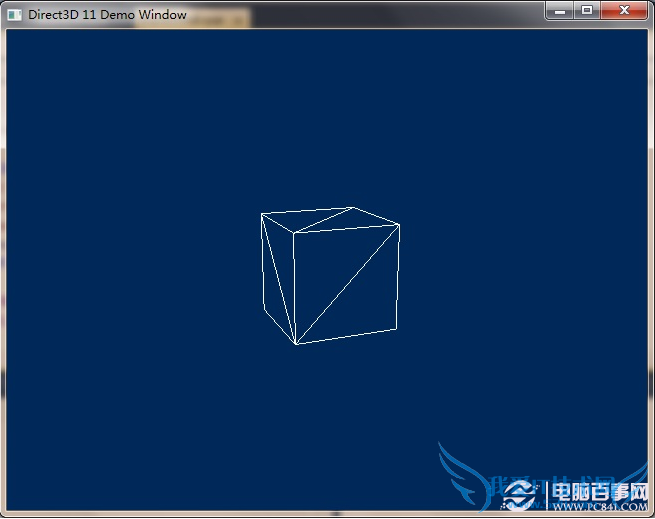Select the 'Direct3D 11 Demo Window' title text
The height and width of the screenshot is (519, 655).
point(107,15)
